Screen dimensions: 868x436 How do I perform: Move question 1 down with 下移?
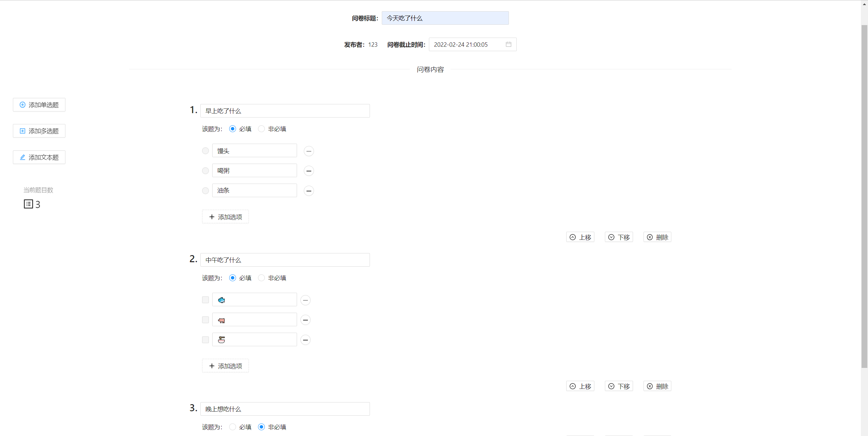click(618, 237)
